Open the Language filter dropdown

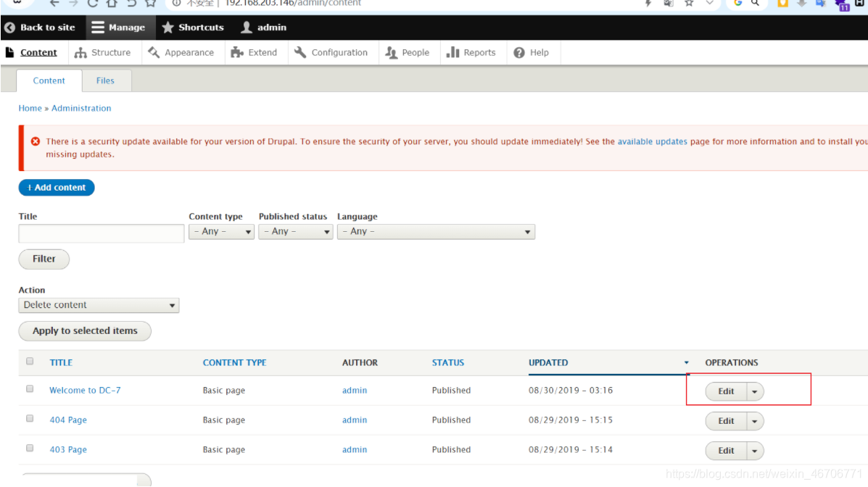coord(437,231)
